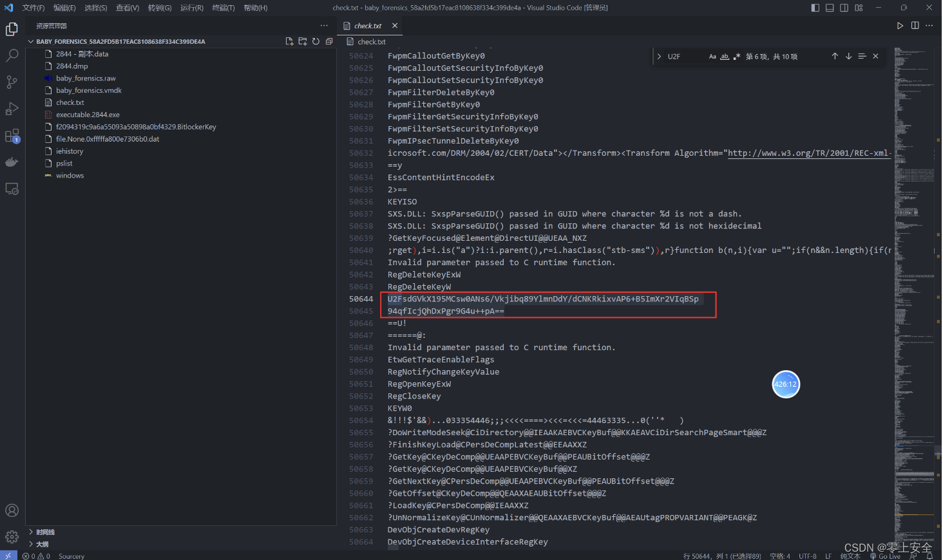
Task: Open the Terminal (终端) menu
Action: tap(224, 8)
